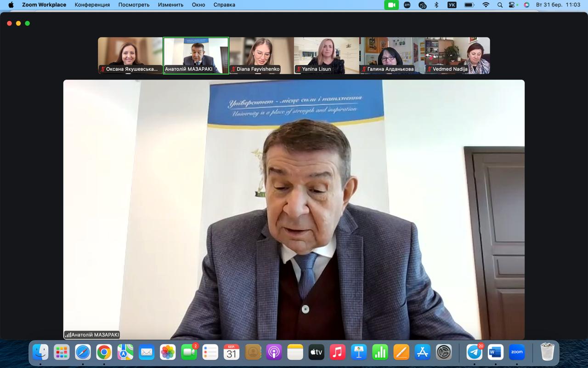The image size is (588, 368).
Task: Open Google Chrome from the dock
Action: pyautogui.click(x=104, y=352)
